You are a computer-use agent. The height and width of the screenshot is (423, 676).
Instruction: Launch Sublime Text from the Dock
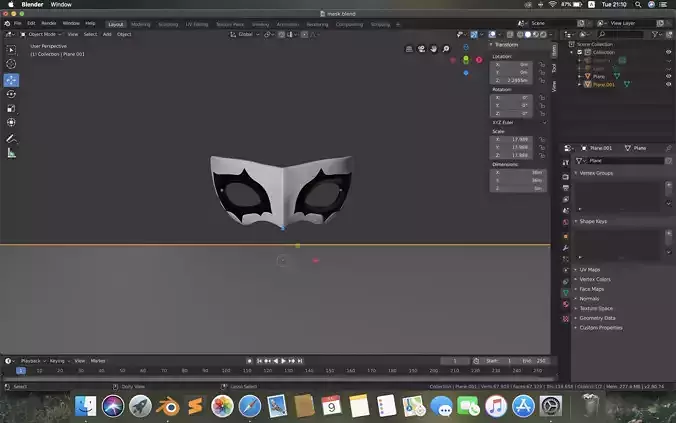coord(195,406)
